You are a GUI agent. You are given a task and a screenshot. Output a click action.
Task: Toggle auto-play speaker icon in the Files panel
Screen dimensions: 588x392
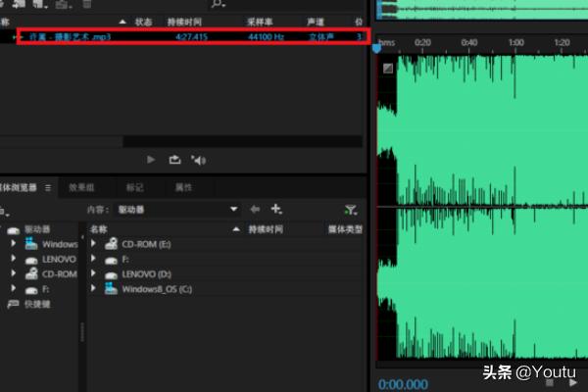coord(198,160)
